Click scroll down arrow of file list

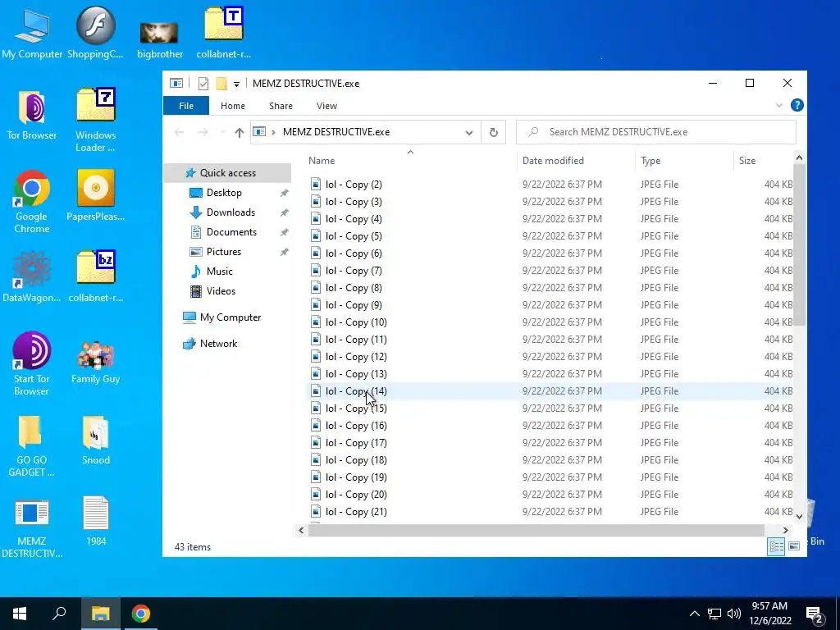tap(799, 517)
